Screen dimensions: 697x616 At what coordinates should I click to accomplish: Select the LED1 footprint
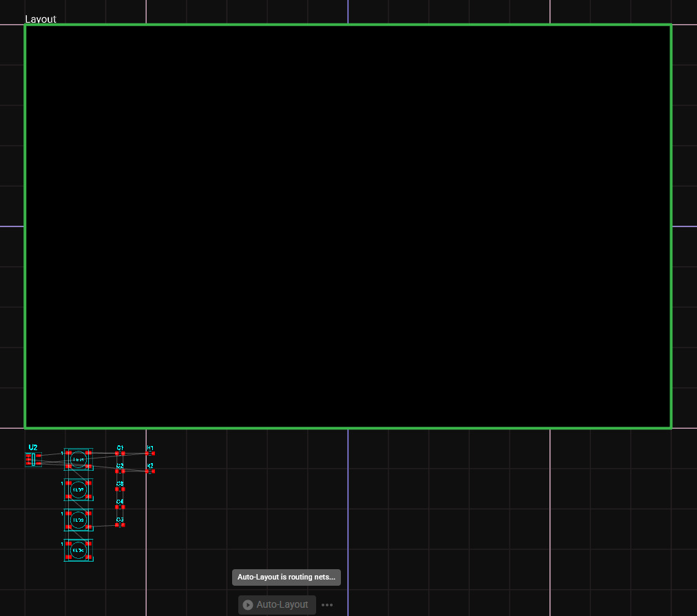pos(79,459)
